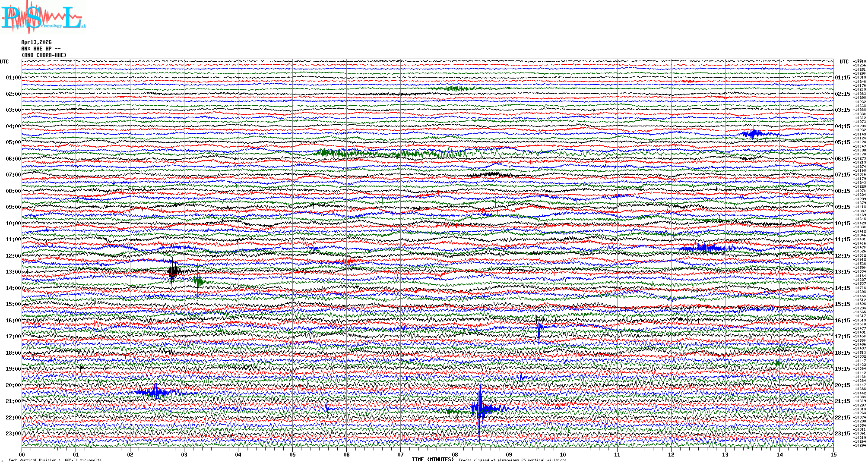This screenshot has width=868, height=466.
Task: Click the ANX HHE HP station label
Action: (x=41, y=49)
